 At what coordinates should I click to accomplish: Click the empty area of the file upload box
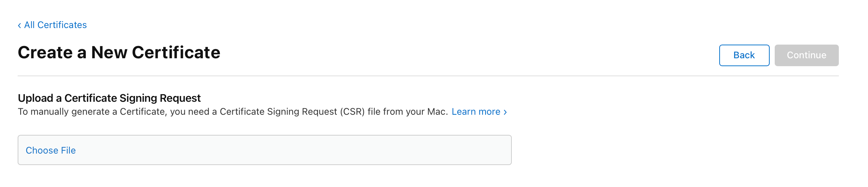[x=288, y=150]
